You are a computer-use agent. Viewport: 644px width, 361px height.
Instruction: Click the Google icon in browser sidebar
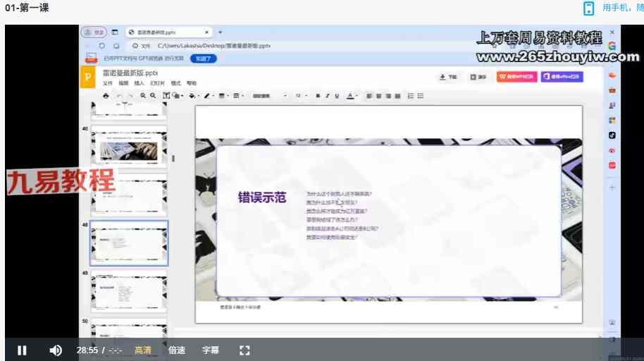coord(612,46)
